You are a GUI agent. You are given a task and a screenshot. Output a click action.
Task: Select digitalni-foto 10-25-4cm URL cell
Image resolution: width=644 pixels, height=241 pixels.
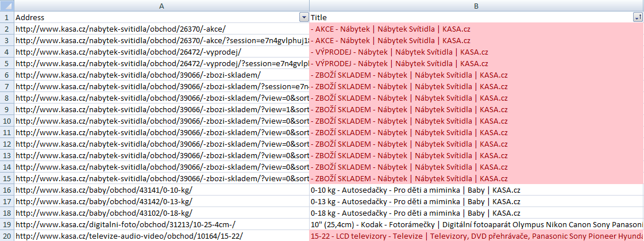coord(162,224)
